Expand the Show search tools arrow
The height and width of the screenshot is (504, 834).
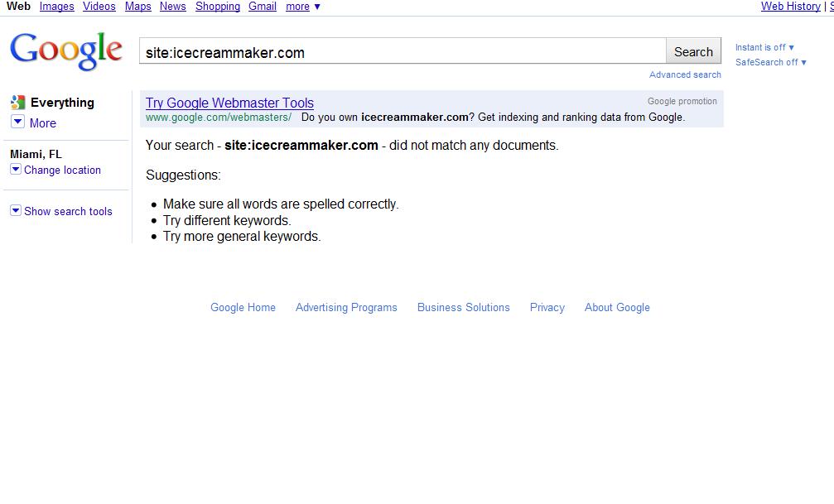coord(16,210)
